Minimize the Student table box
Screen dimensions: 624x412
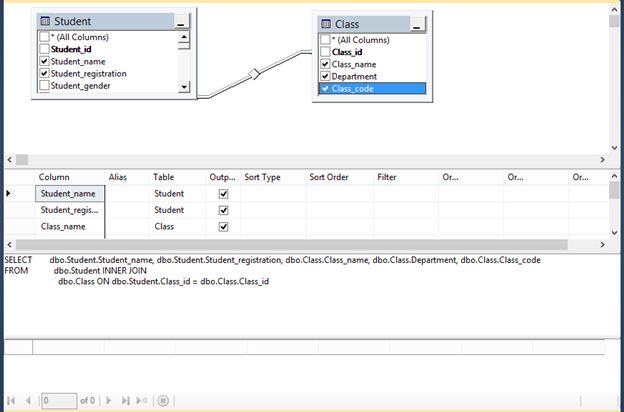[x=181, y=21]
